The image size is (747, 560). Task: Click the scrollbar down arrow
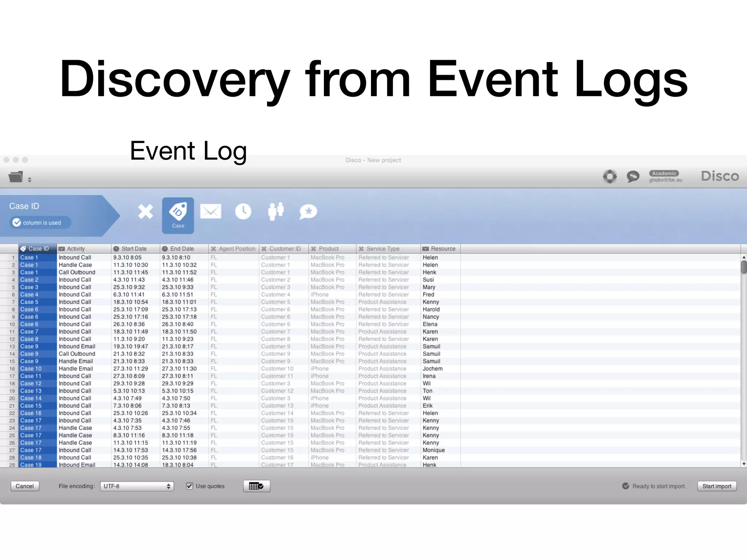pos(744,464)
